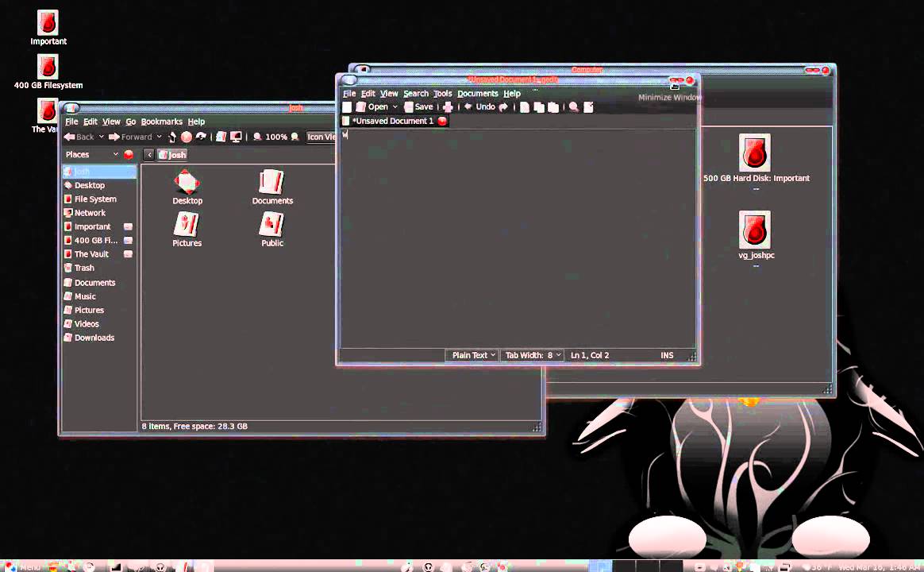The height and width of the screenshot is (572, 924).
Task: Click the Back button in file manager
Action: click(x=79, y=137)
